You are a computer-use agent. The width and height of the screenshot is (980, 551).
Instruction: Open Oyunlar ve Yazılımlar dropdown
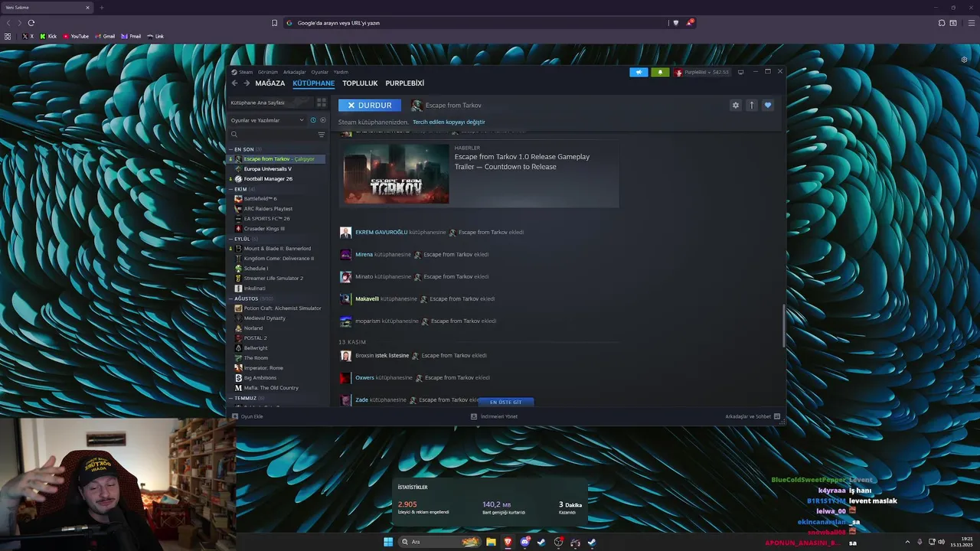point(267,120)
